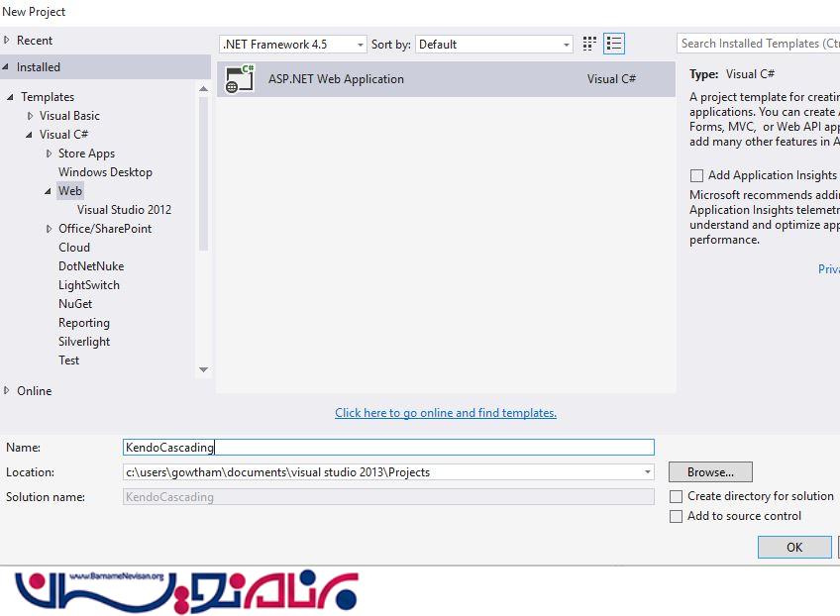The image size is (840, 616).
Task: Collapse the Web tree node
Action: pos(48,191)
